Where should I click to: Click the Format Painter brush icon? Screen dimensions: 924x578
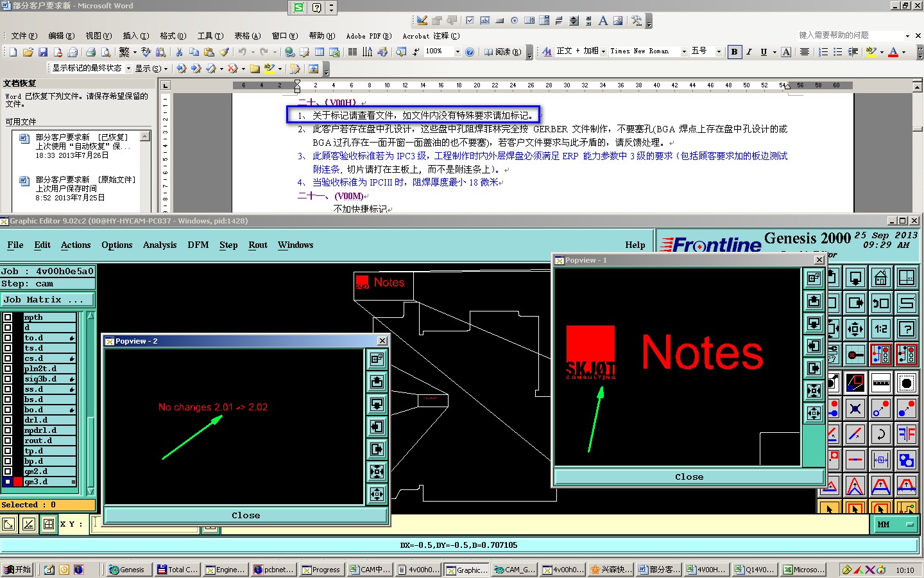pyautogui.click(x=223, y=52)
